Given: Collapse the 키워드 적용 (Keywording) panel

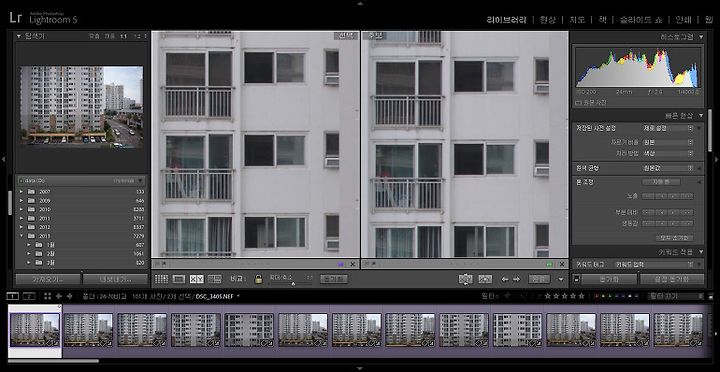Looking at the screenshot, I should (x=701, y=252).
